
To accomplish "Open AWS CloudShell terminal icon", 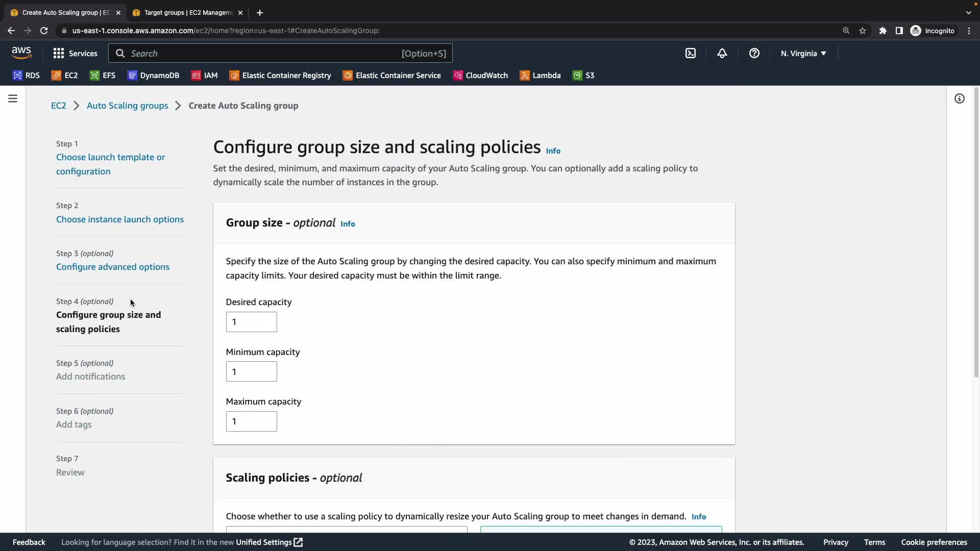I will [x=690, y=53].
